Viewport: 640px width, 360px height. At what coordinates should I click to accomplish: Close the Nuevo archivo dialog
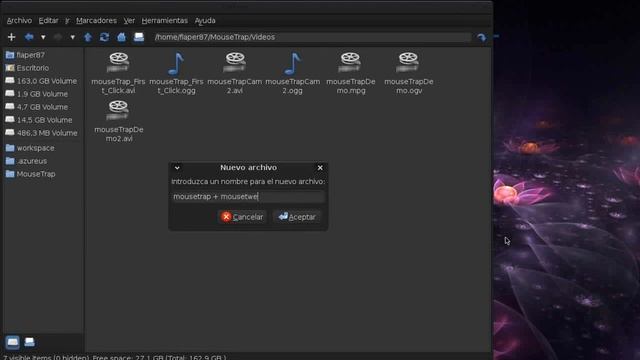[x=320, y=168]
